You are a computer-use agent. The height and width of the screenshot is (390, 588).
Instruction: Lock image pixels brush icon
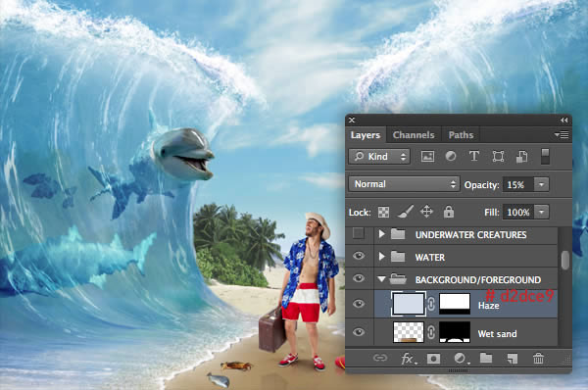tap(406, 212)
